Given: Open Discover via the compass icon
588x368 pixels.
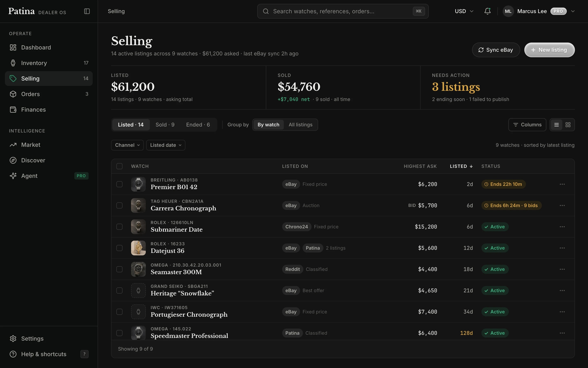Looking at the screenshot, I should coord(13,160).
